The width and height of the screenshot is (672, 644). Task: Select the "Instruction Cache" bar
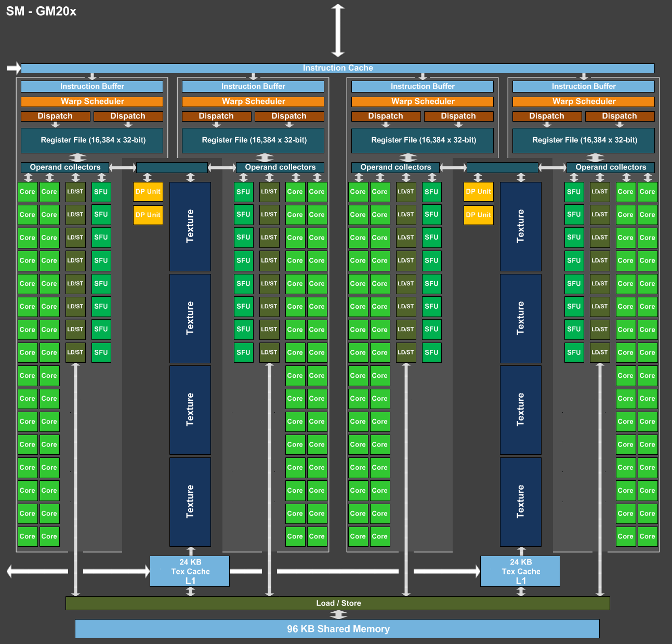pyautogui.click(x=338, y=68)
